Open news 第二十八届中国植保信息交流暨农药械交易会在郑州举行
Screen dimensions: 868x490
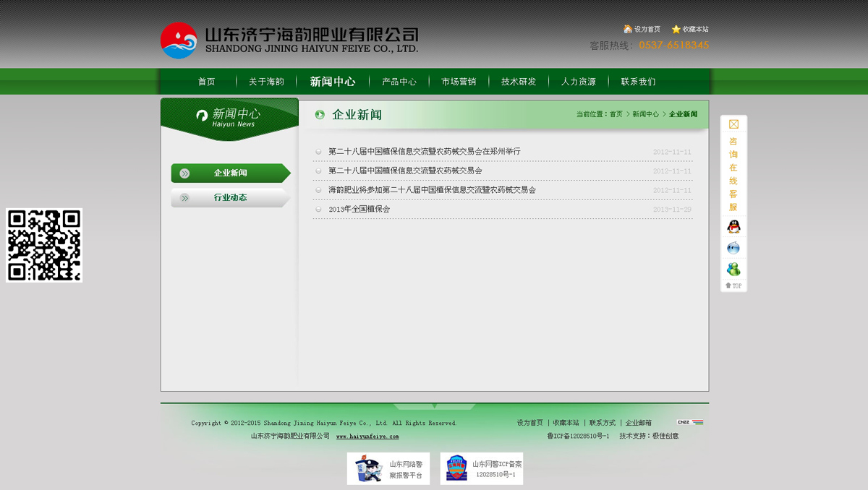click(x=425, y=152)
